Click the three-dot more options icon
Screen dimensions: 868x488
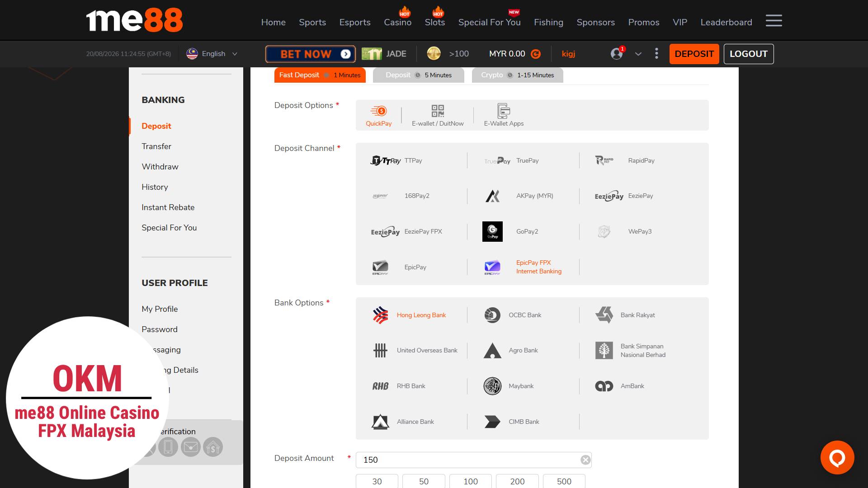click(x=656, y=54)
